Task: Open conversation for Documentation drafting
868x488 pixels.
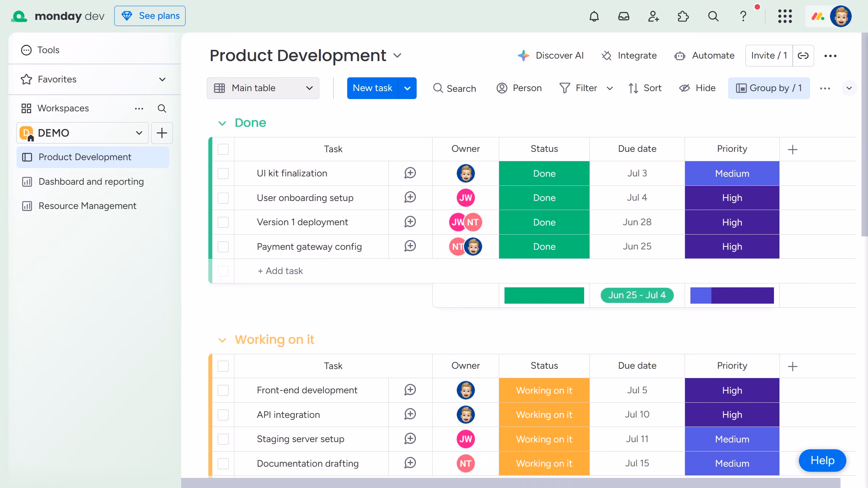Action: pos(410,463)
